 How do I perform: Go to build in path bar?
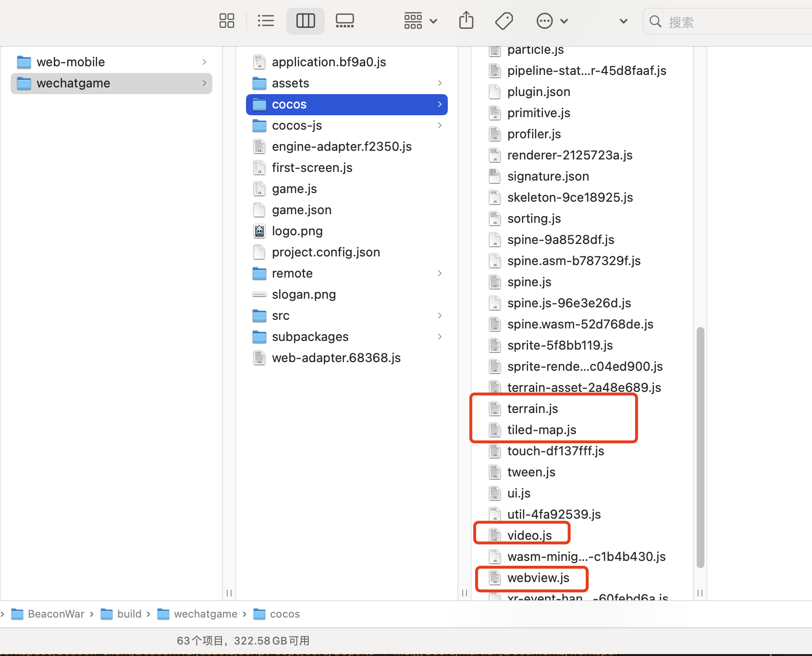121,614
